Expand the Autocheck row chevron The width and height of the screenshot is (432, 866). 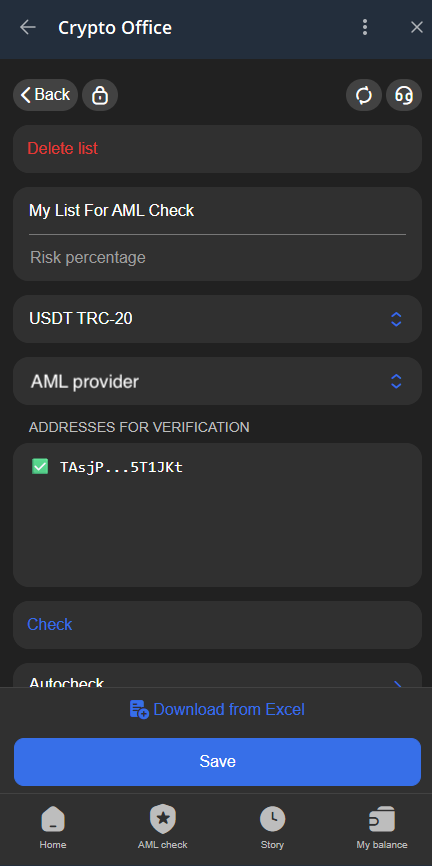pyautogui.click(x=397, y=684)
